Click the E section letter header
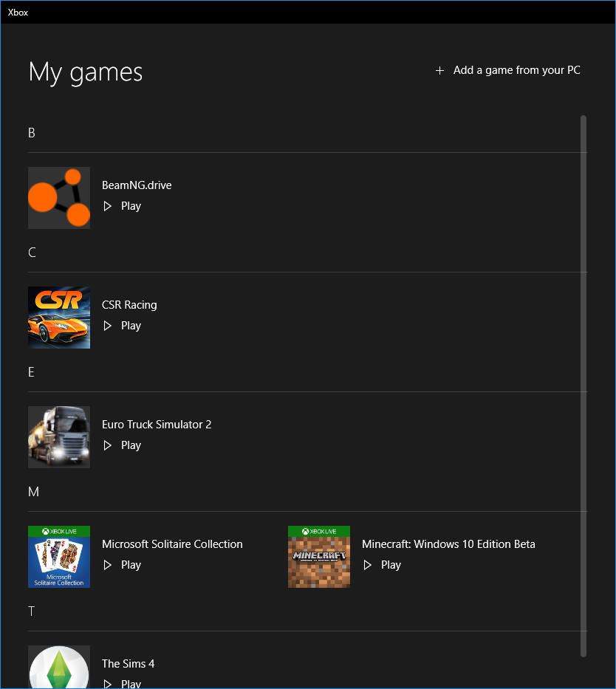This screenshot has height=689, width=616. [31, 372]
